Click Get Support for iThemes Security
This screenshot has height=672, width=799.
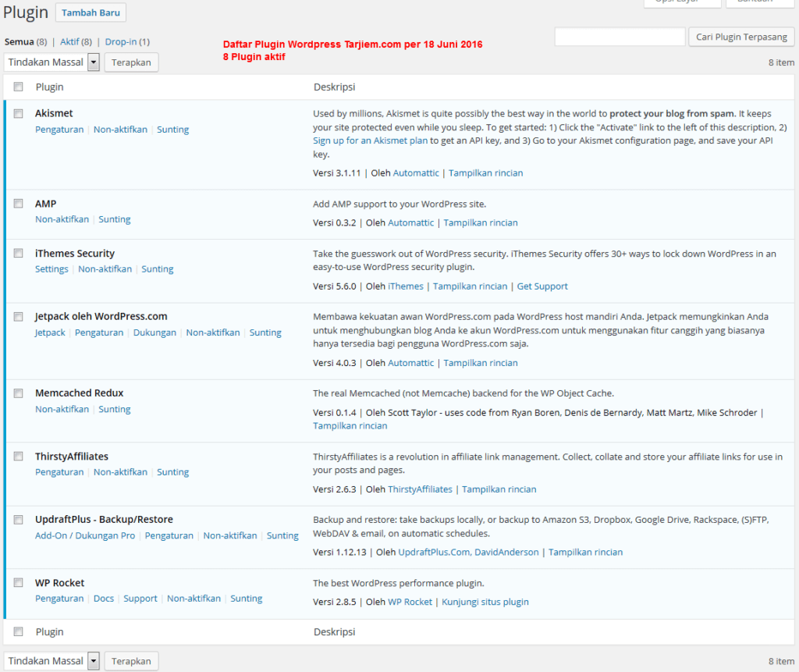pos(542,286)
